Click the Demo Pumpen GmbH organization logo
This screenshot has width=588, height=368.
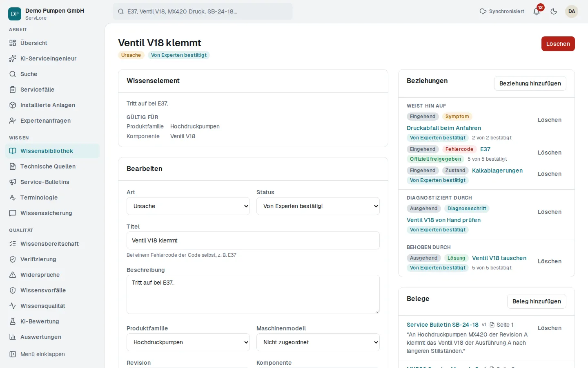pyautogui.click(x=15, y=14)
